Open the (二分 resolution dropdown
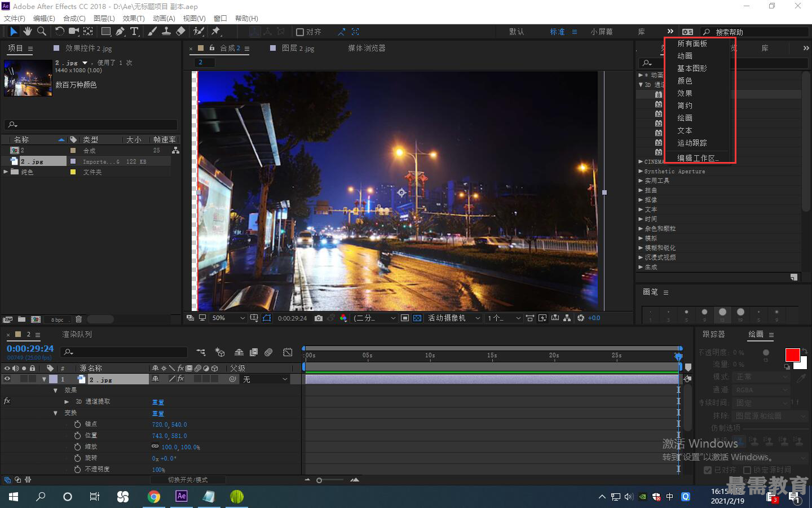This screenshot has height=508, width=812. [374, 318]
